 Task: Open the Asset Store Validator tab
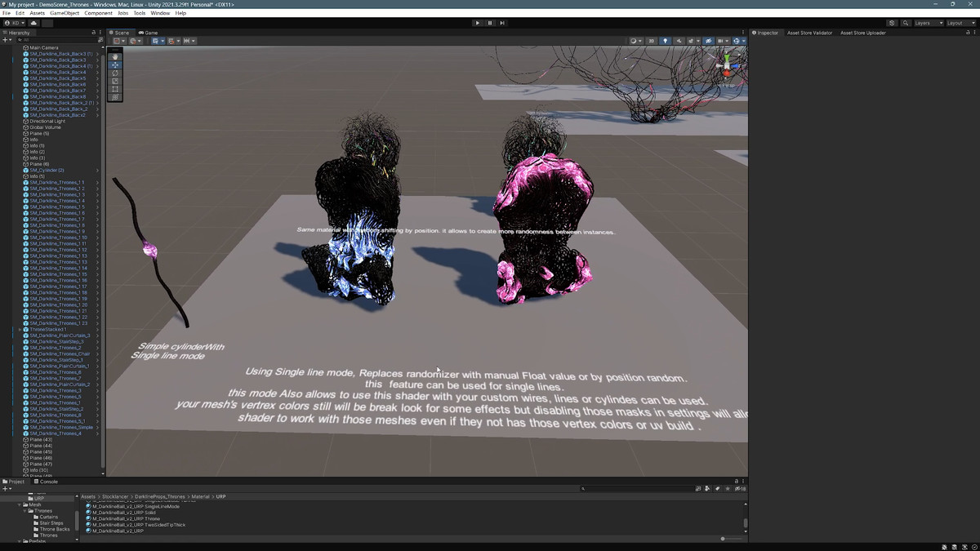809,33
